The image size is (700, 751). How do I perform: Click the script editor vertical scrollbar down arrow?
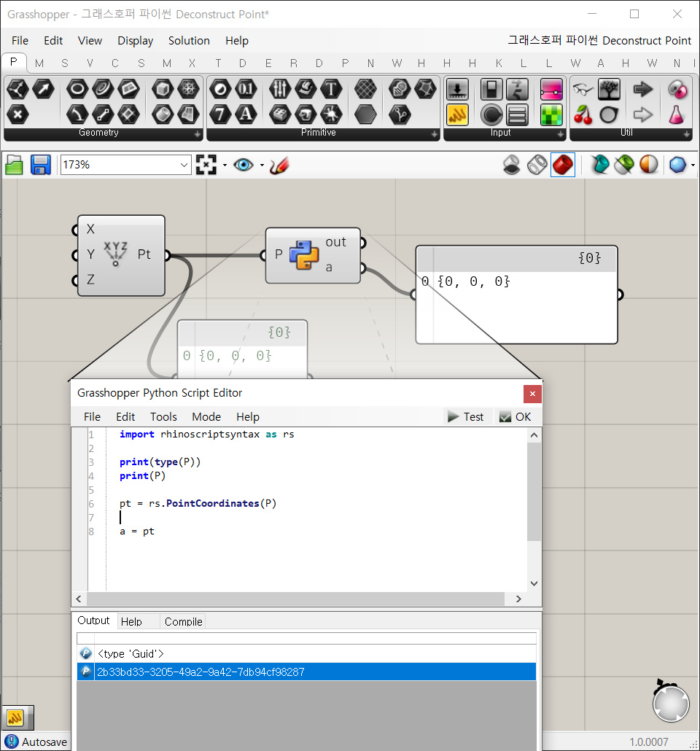coord(534,583)
